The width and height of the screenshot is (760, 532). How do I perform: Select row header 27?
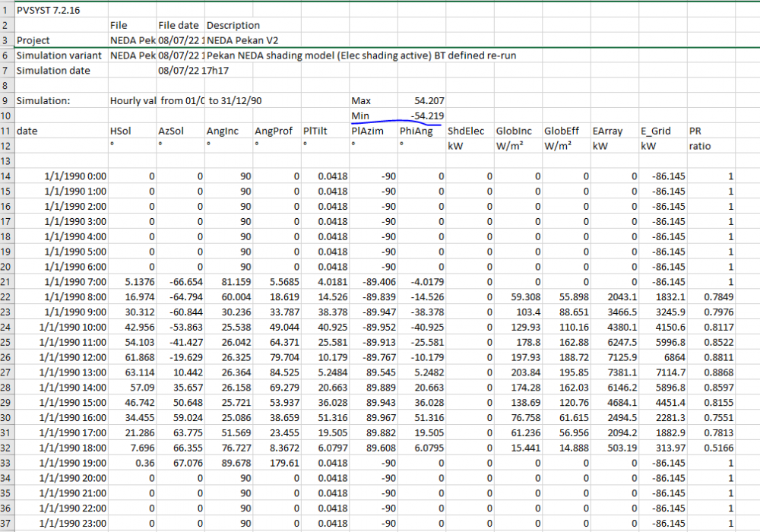(6, 372)
